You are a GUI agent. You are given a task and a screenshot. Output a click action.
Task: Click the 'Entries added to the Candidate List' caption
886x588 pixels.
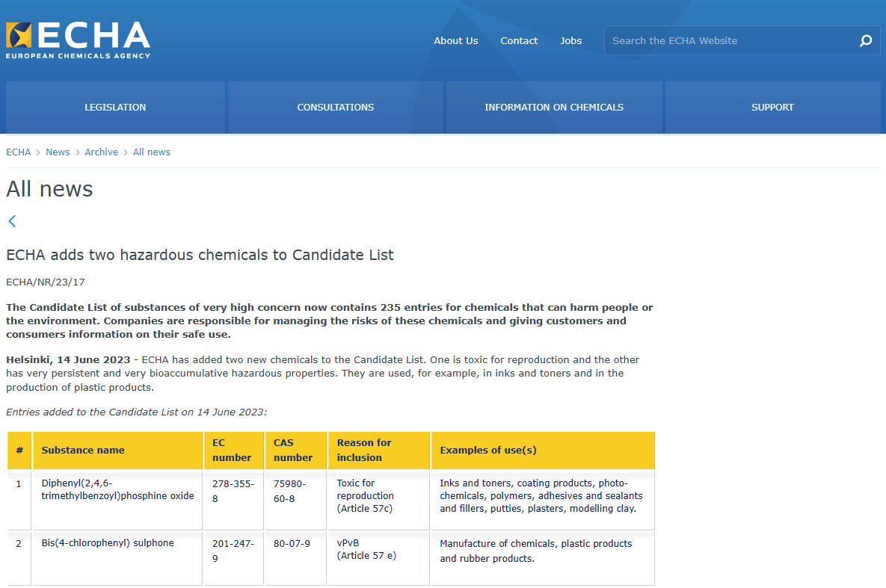(x=137, y=412)
